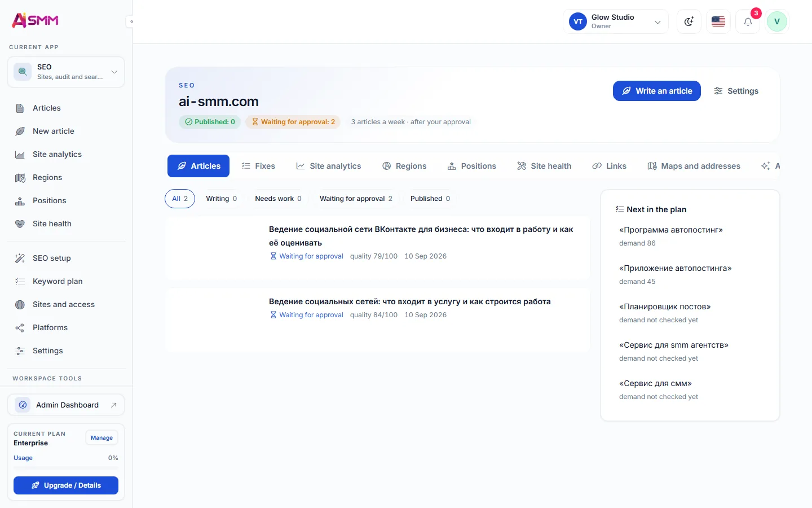This screenshot has width=812, height=508.
Task: Click the Site health heart icon in sidebar
Action: (20, 224)
